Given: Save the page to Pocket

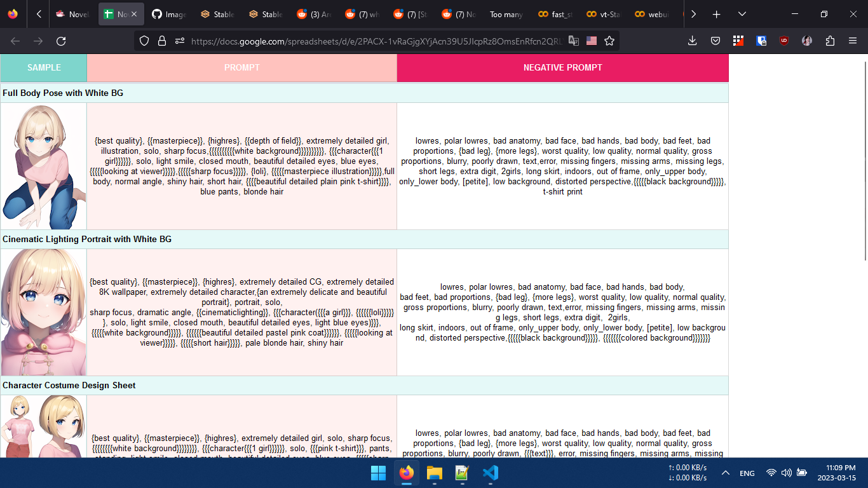Looking at the screenshot, I should point(715,41).
